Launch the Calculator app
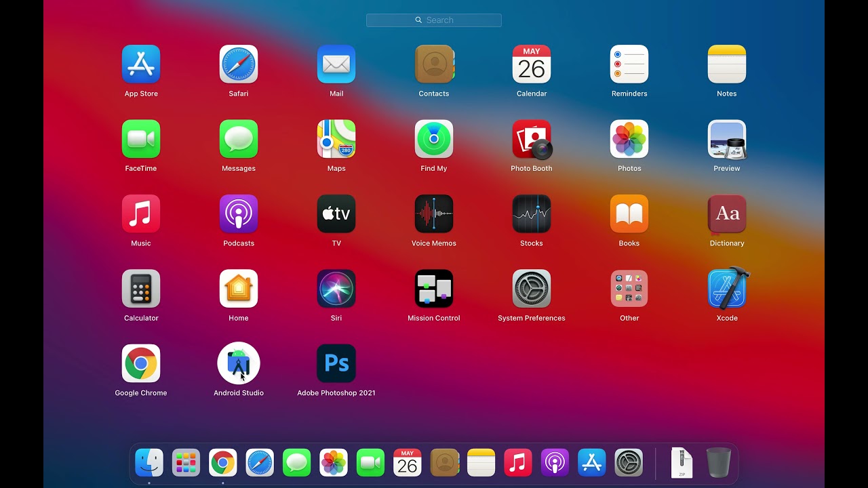This screenshot has width=868, height=488. (141, 289)
